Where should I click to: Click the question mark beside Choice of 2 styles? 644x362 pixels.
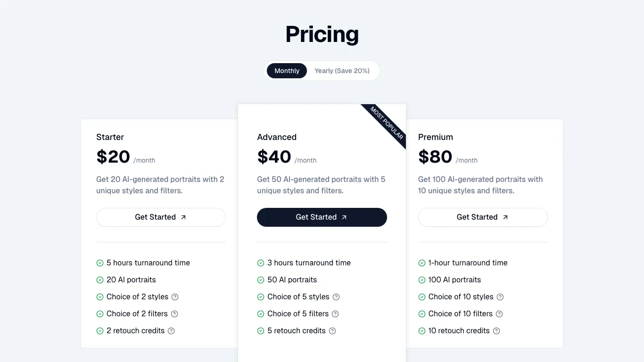[175, 296]
